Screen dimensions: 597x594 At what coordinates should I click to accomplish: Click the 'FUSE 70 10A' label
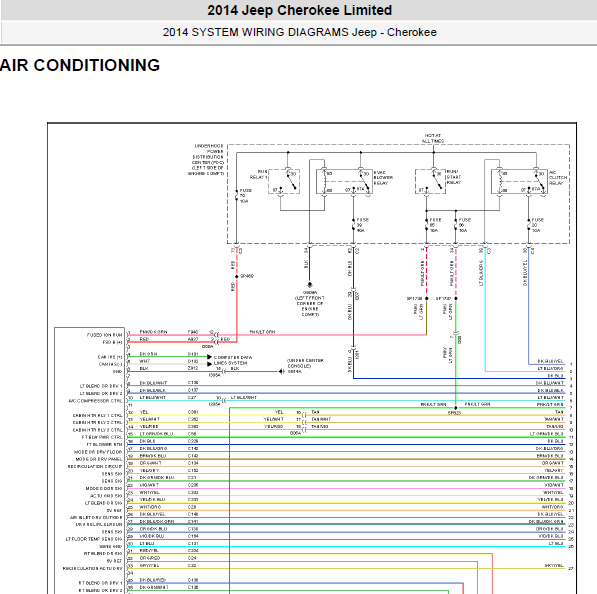[x=245, y=196]
